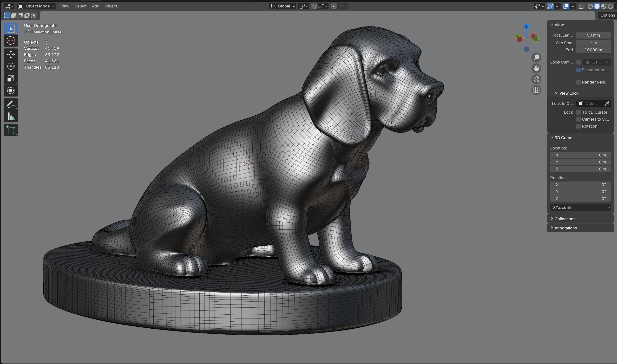Screen dimensions: 617x364
Task: Enable the Render Region checkbox
Action: click(578, 82)
